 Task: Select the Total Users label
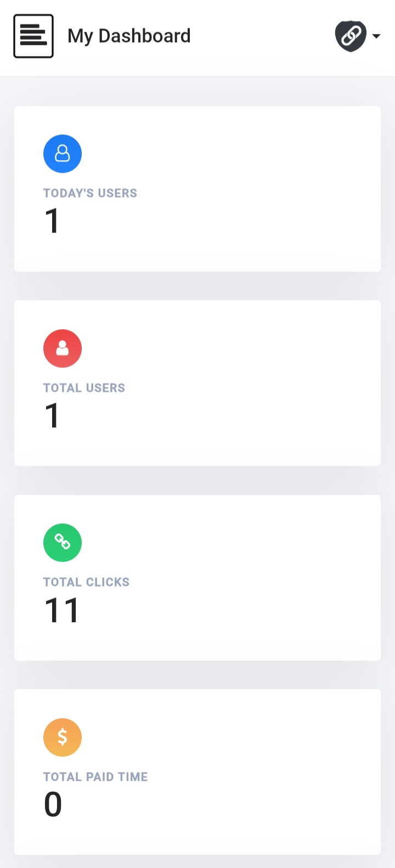click(84, 388)
